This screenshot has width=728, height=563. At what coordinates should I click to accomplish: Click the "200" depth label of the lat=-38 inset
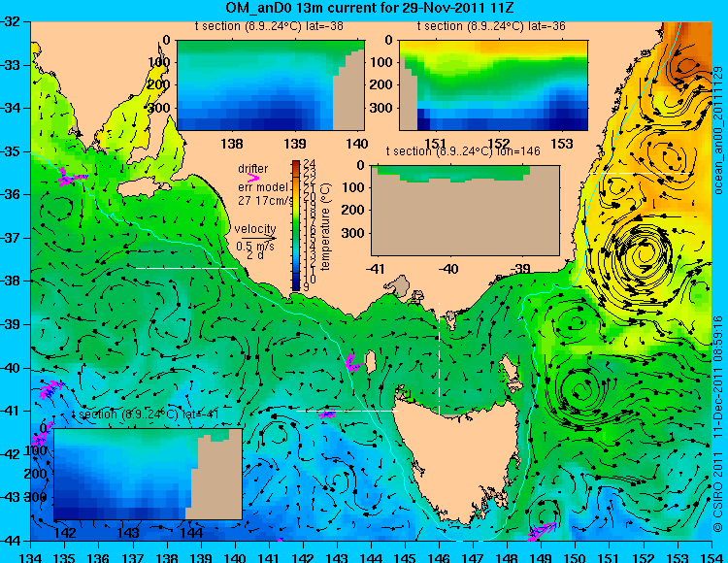160,84
